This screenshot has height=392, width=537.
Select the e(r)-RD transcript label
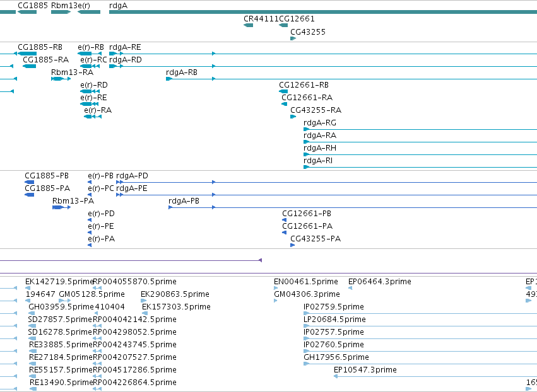coord(94,85)
